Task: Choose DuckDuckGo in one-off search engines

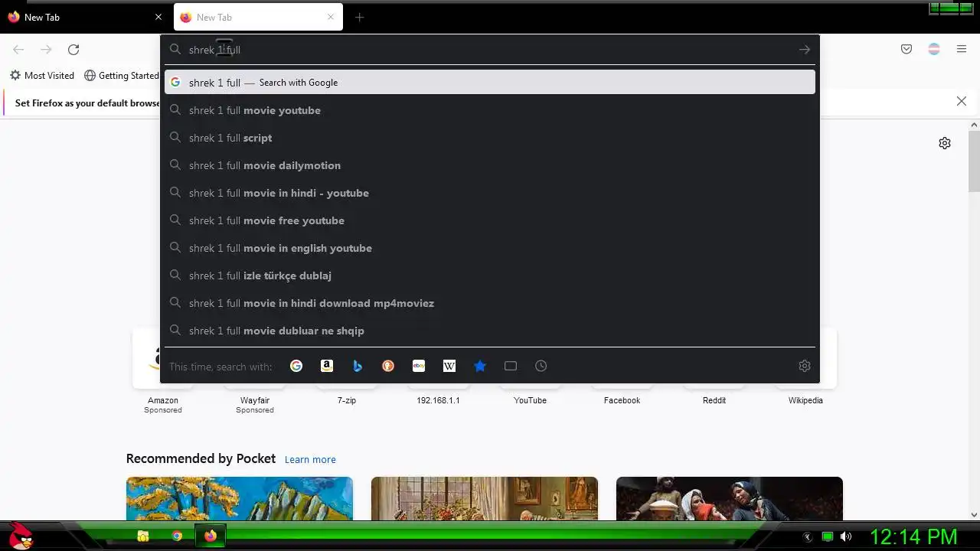Action: coord(388,366)
